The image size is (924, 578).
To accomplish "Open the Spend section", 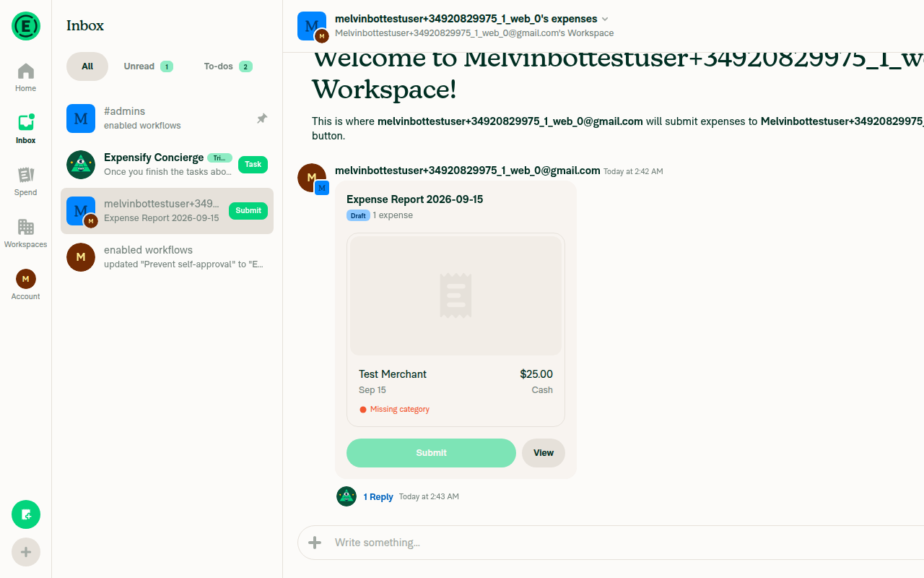I will click(x=26, y=182).
